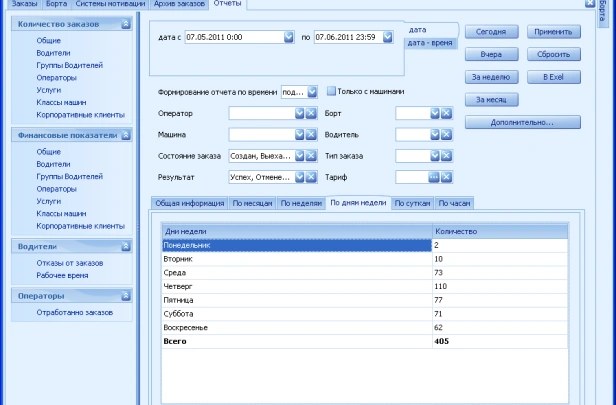Clear the Водитель filter field
This screenshot has height=405, width=616.
(447, 135)
